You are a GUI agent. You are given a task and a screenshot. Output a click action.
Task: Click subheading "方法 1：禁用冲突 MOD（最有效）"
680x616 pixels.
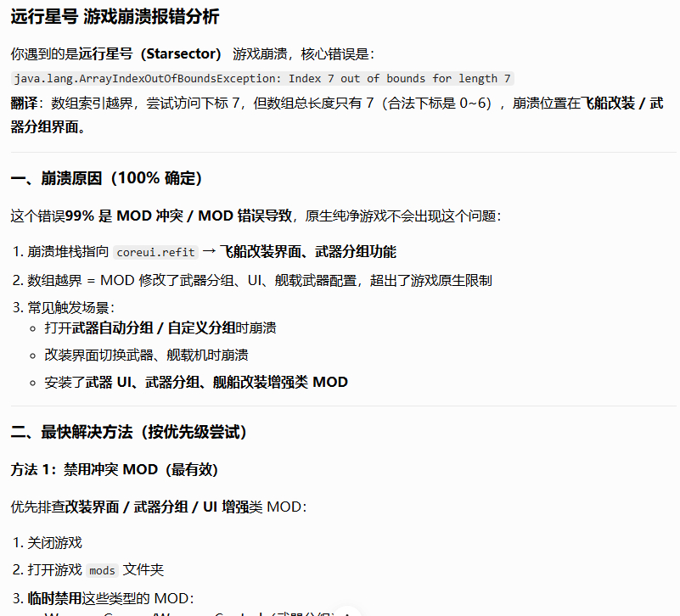point(115,469)
